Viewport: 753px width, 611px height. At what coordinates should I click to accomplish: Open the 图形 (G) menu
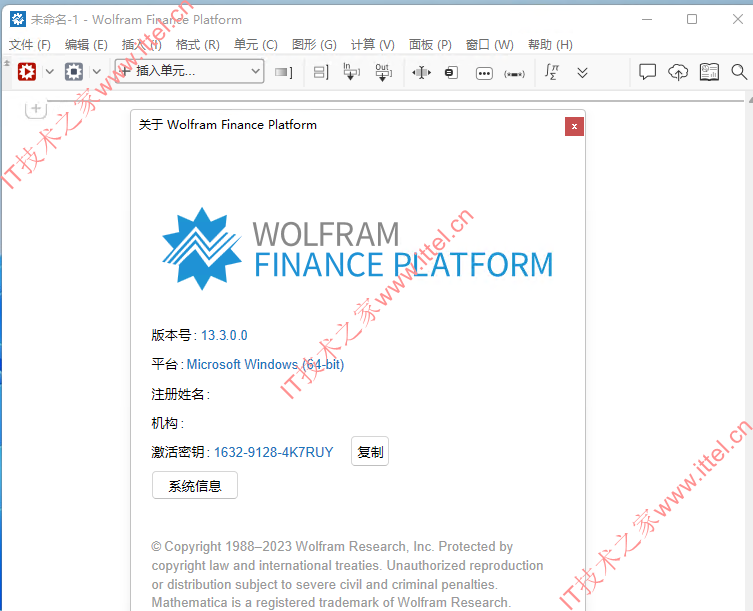tap(315, 45)
